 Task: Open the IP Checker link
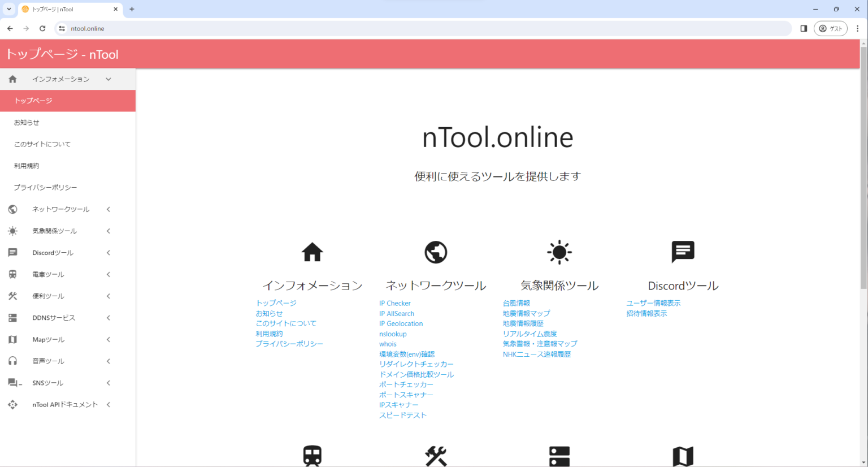(394, 303)
